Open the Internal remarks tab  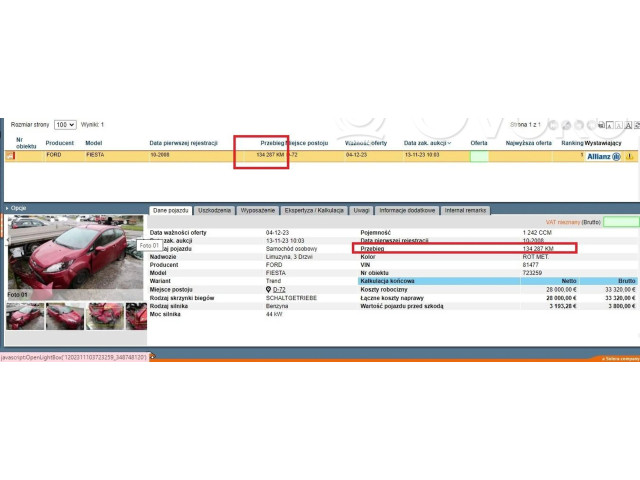point(465,211)
